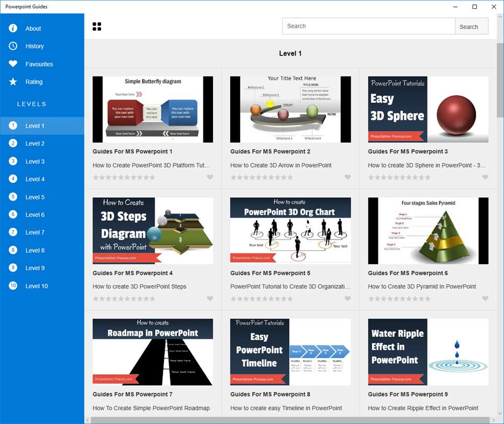Click 'How to Create 3D Arrow in PowerPoint'

(x=281, y=165)
